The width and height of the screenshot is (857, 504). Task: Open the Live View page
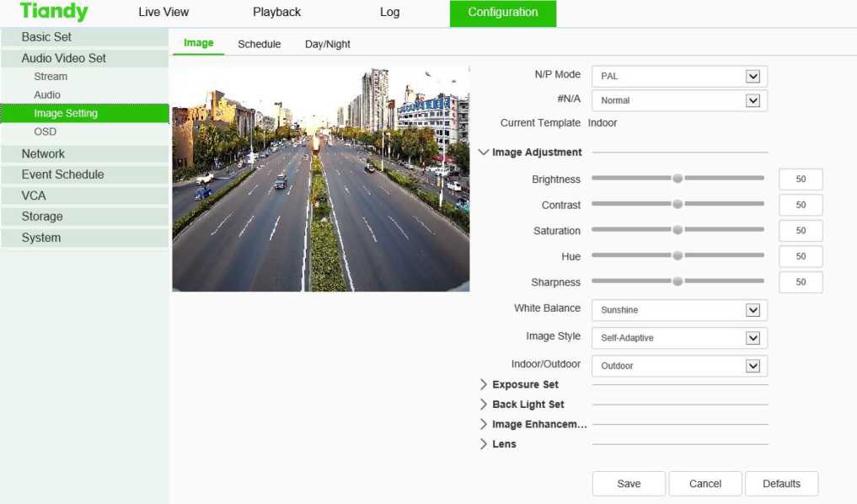pyautogui.click(x=163, y=12)
